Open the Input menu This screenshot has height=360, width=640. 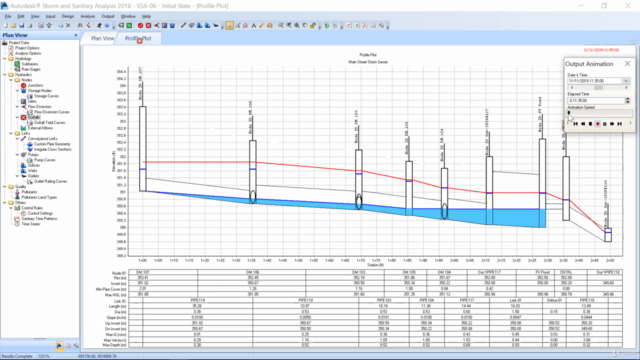click(50, 16)
